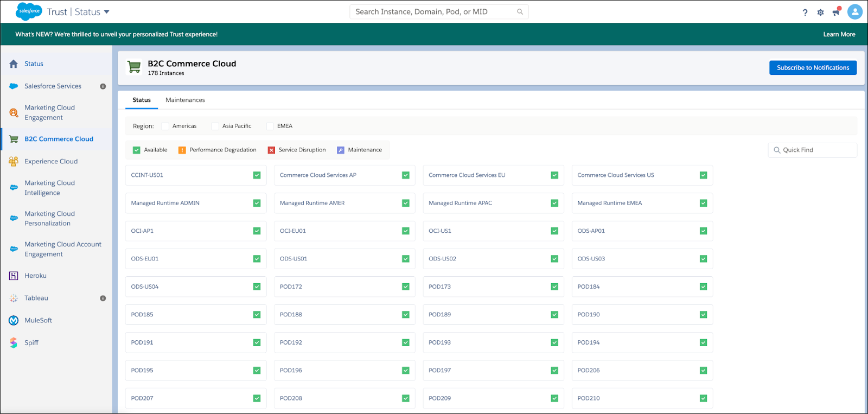Screen dimensions: 868x414
Task: Open the OCI-AP1 instance card
Action: pos(196,231)
